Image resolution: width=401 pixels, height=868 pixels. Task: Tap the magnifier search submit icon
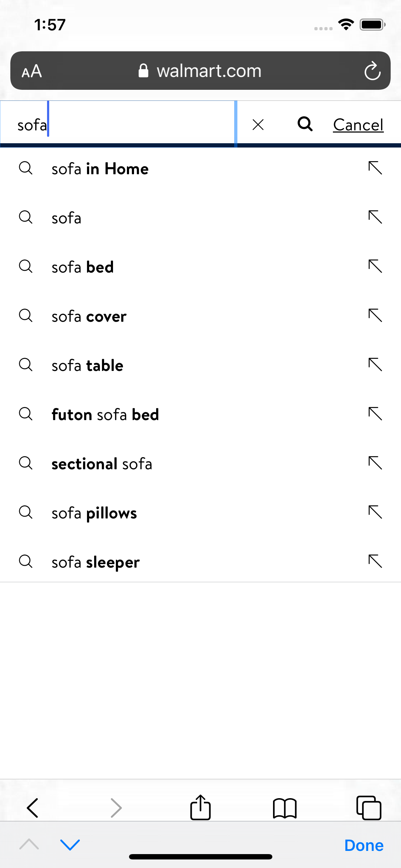click(305, 124)
